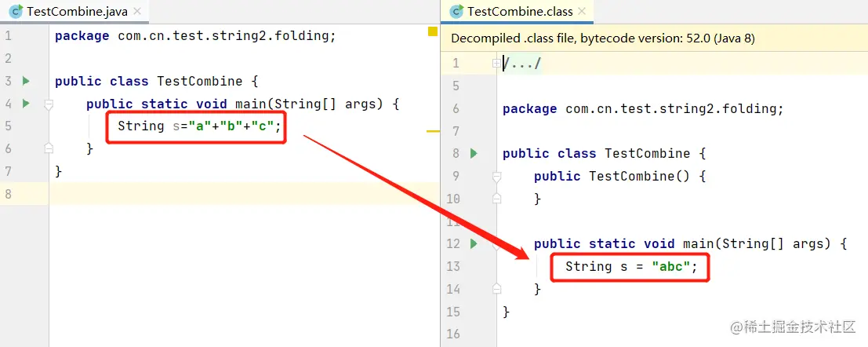This screenshot has width=868, height=347.
Task: Click main method signature on line 12 of decompiled file
Action: (690, 244)
